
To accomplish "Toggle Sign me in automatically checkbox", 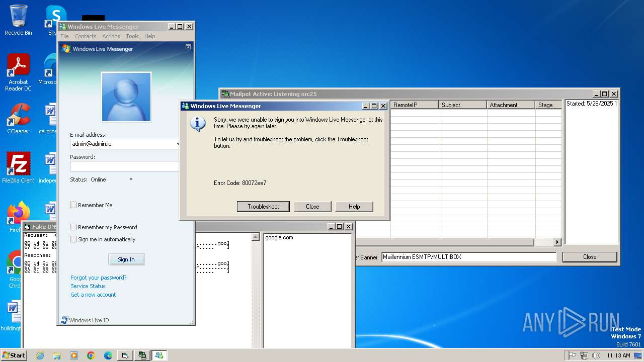I will pos(73,239).
